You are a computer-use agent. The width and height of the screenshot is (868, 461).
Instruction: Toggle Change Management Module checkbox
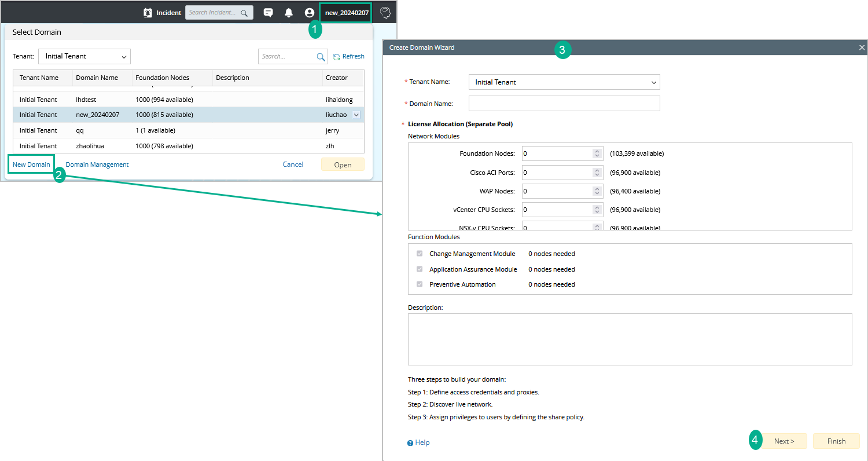point(420,254)
